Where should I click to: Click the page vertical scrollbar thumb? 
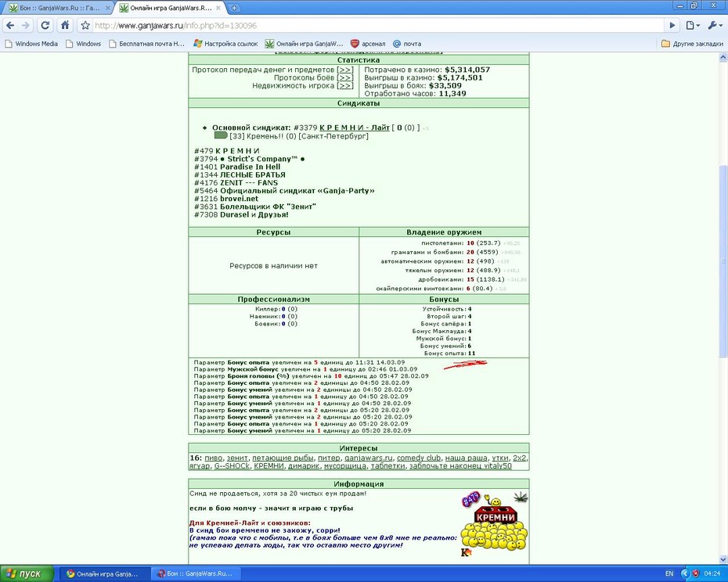[723, 260]
